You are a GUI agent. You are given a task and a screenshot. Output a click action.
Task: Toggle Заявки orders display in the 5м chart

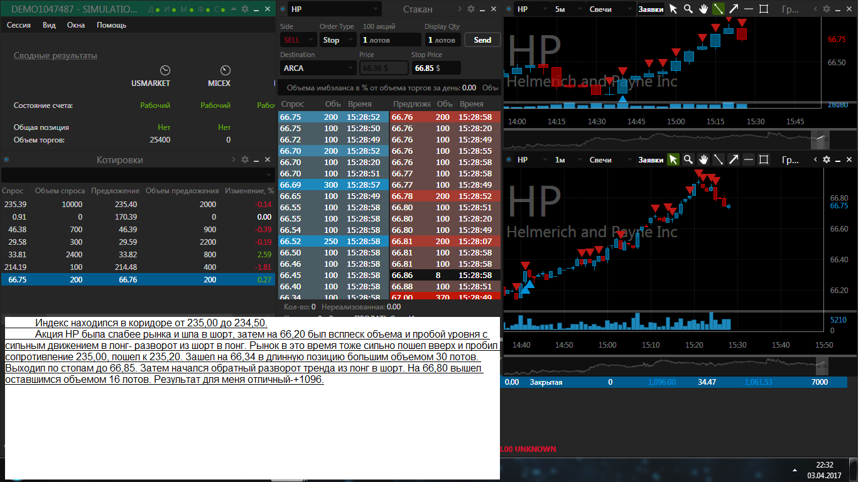click(651, 9)
